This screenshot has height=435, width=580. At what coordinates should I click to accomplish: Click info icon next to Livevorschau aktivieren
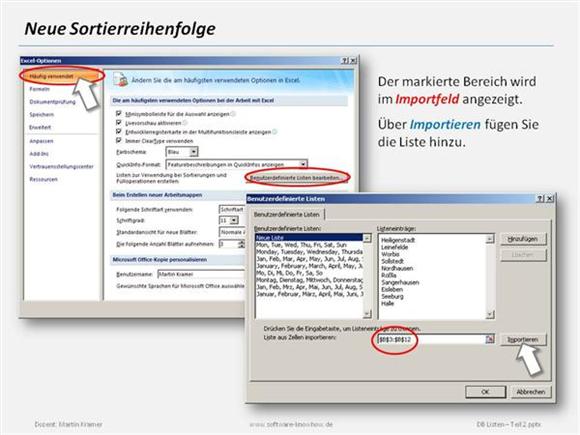pos(185,123)
